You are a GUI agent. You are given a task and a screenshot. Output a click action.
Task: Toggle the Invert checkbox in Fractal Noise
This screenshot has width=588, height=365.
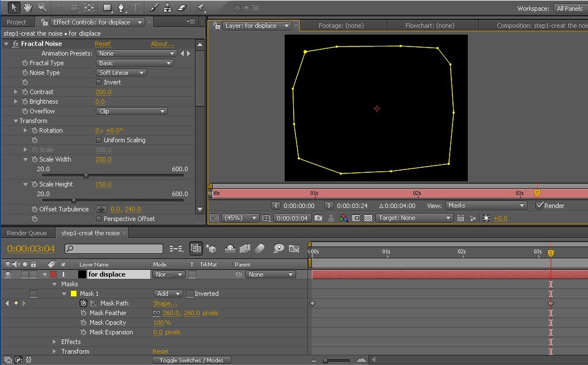99,82
